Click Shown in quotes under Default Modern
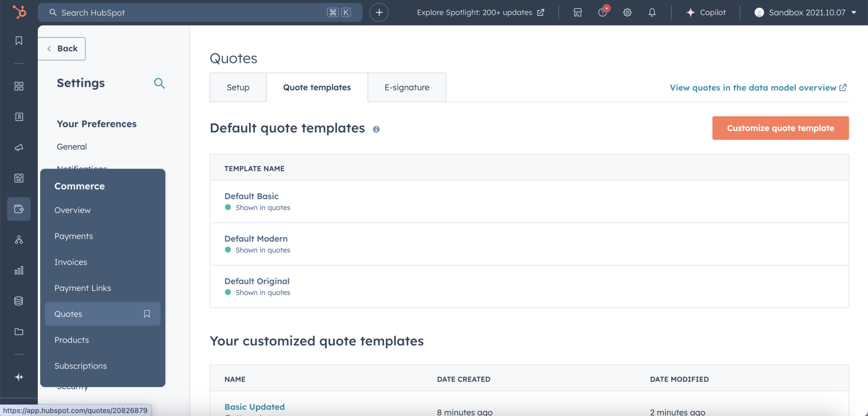The image size is (868, 416). coord(263,250)
